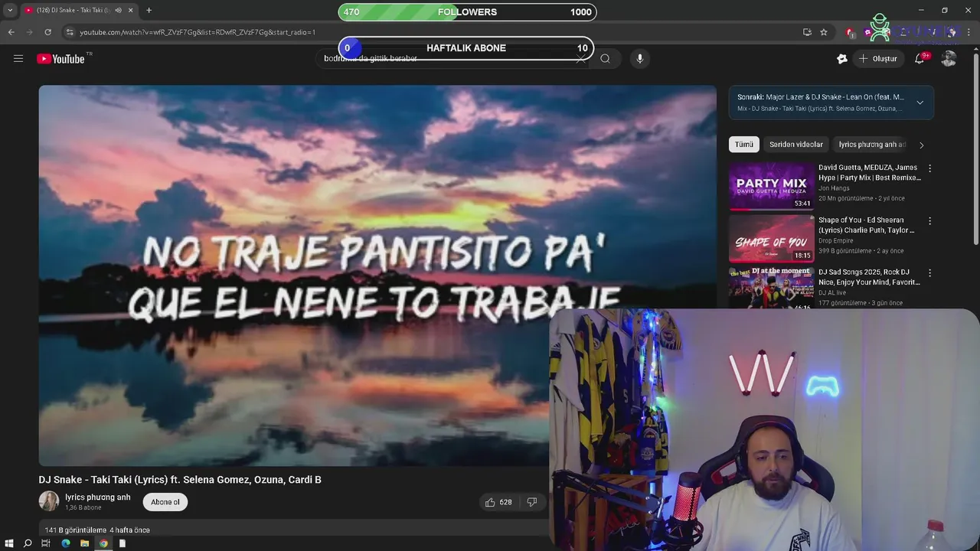This screenshot has width=980, height=551.
Task: Select the lyrics phương anh chip
Action: pos(872,145)
